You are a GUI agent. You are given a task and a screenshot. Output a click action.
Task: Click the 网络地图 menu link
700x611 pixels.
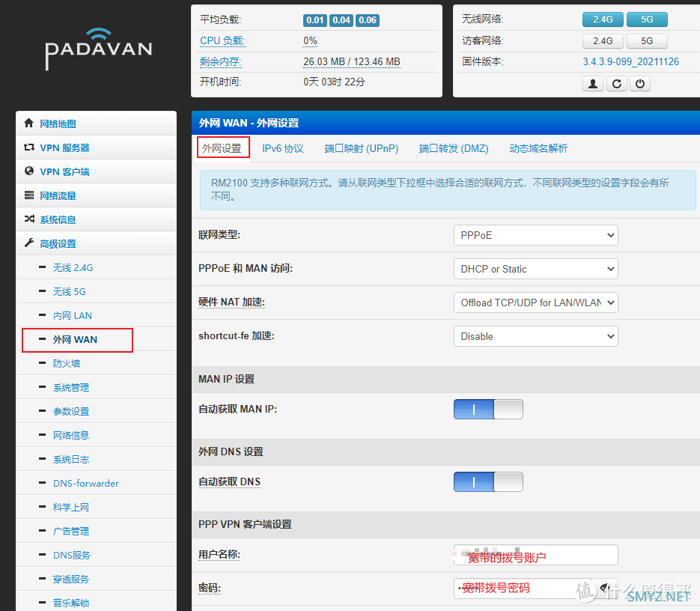pos(58,124)
